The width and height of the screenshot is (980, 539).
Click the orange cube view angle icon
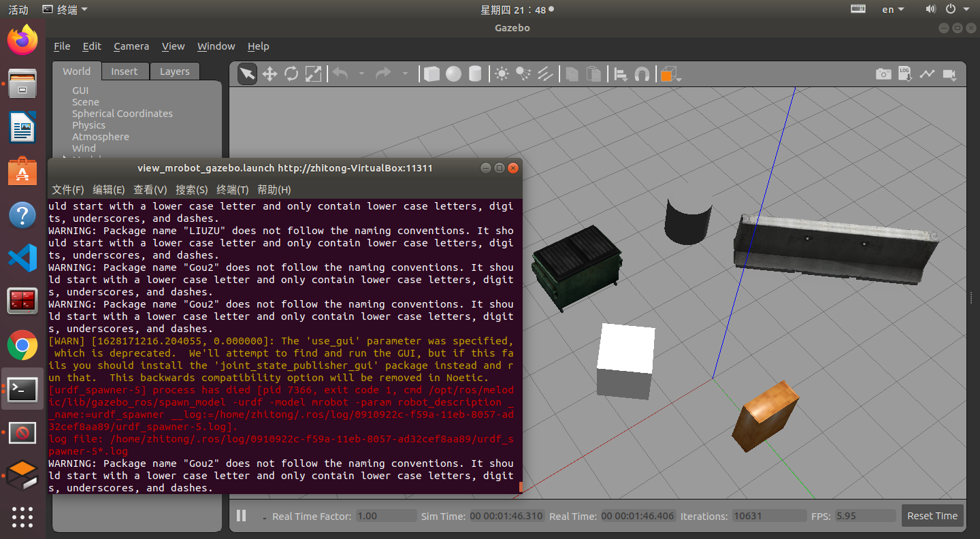669,74
